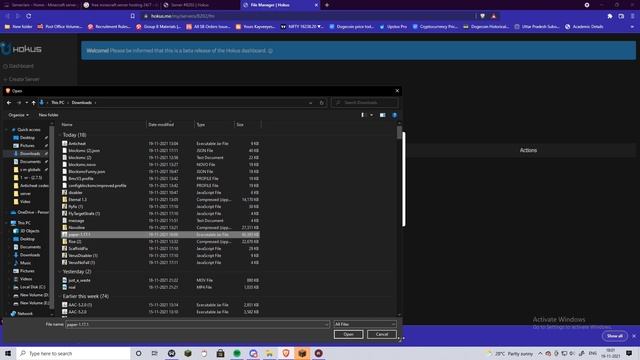The width and height of the screenshot is (640, 360).
Task: Go up one folder level arrow
Action: click(33, 103)
